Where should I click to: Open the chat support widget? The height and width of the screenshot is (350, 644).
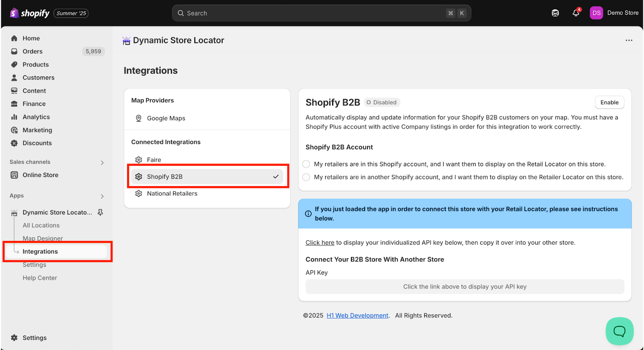tap(619, 331)
